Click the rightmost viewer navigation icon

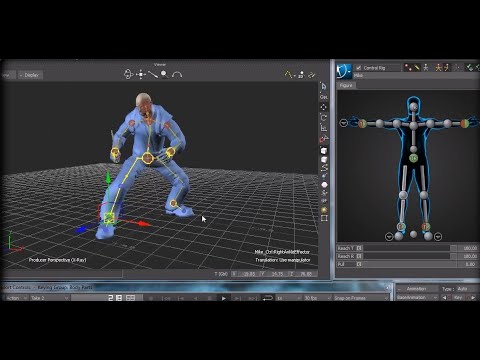(x=312, y=75)
